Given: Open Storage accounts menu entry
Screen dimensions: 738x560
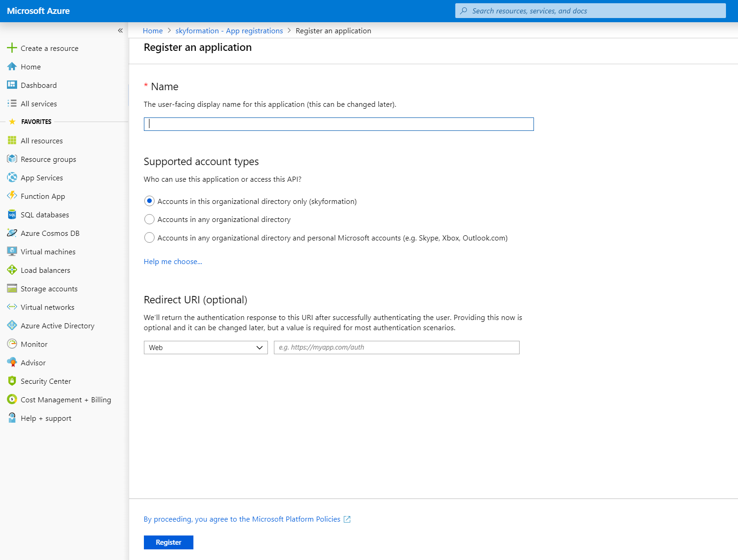Looking at the screenshot, I should [49, 289].
